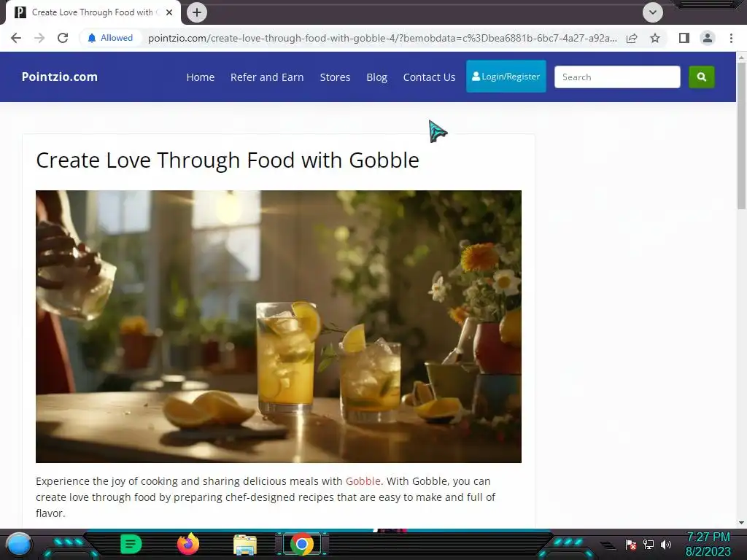Click the Chrome icon on the taskbar
Screen dimensions: 747x560
[x=301, y=544]
